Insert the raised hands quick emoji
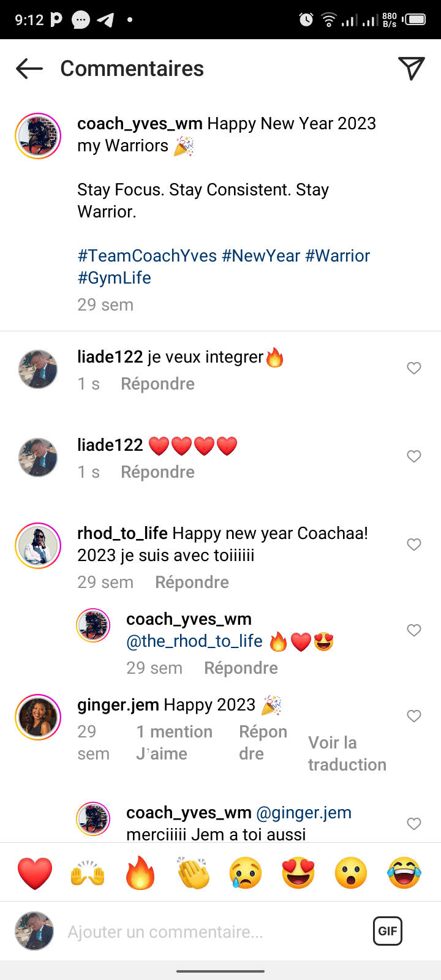Viewport: 441px width, 980px height. tap(88, 872)
